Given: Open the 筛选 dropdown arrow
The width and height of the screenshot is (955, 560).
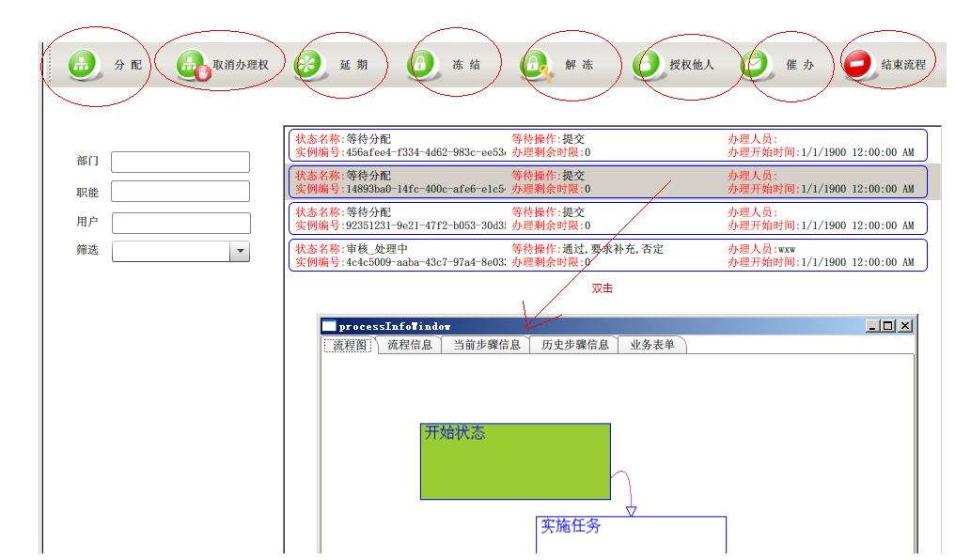Looking at the screenshot, I should click(240, 251).
